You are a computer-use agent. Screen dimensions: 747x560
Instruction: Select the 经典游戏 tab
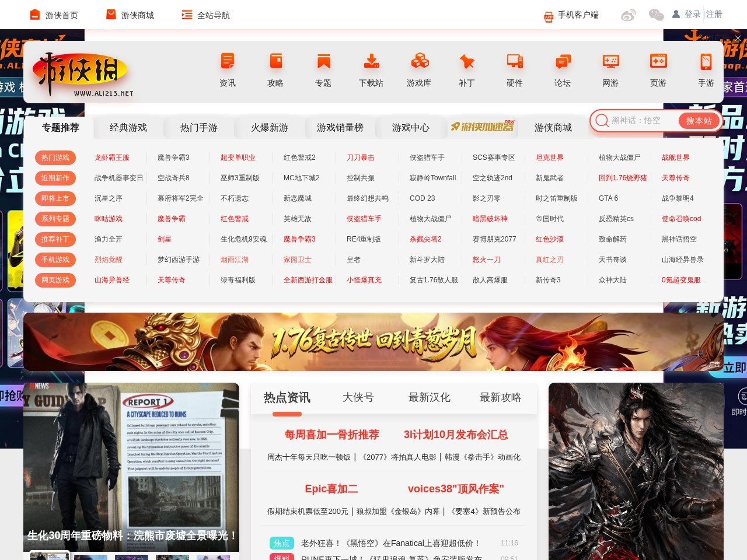(x=128, y=127)
